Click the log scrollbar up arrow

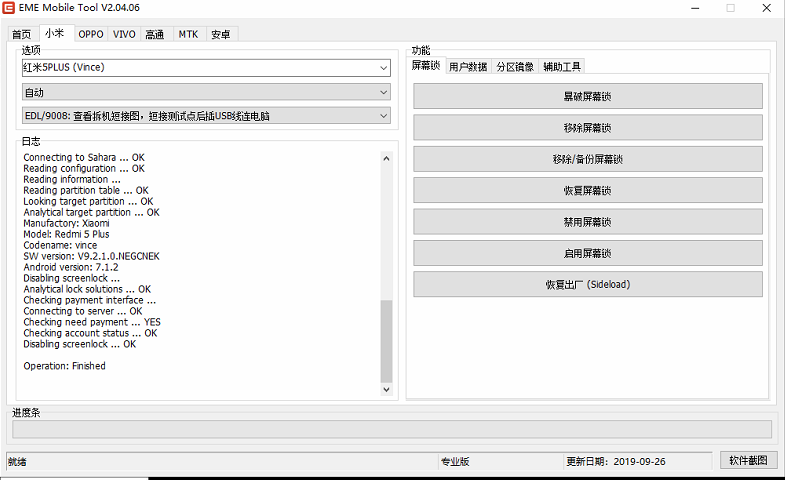pos(386,158)
